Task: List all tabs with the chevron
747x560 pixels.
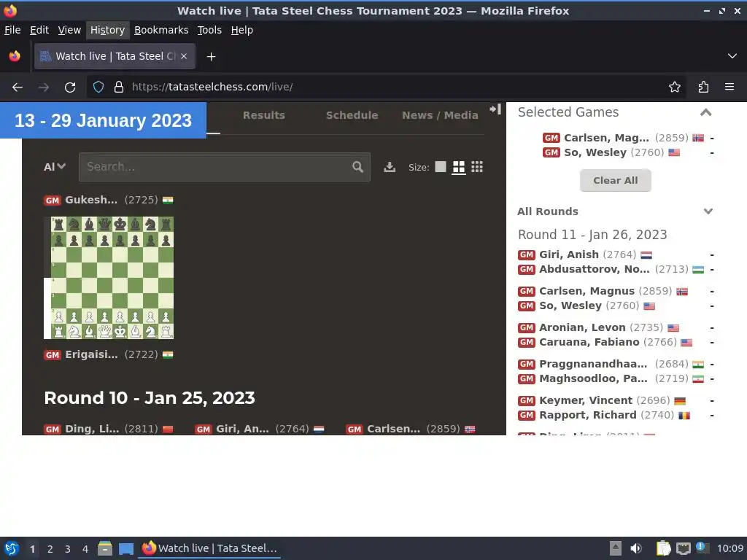Action: tap(732, 56)
